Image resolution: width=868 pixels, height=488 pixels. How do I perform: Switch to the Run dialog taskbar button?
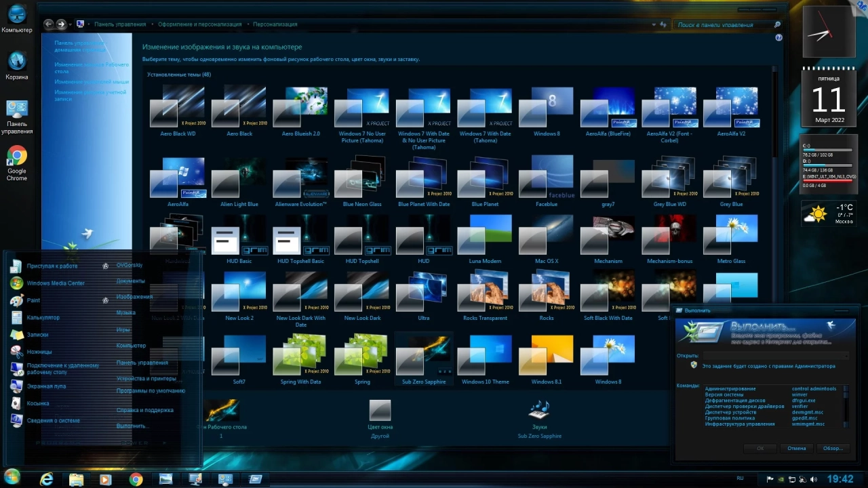pos(256,479)
